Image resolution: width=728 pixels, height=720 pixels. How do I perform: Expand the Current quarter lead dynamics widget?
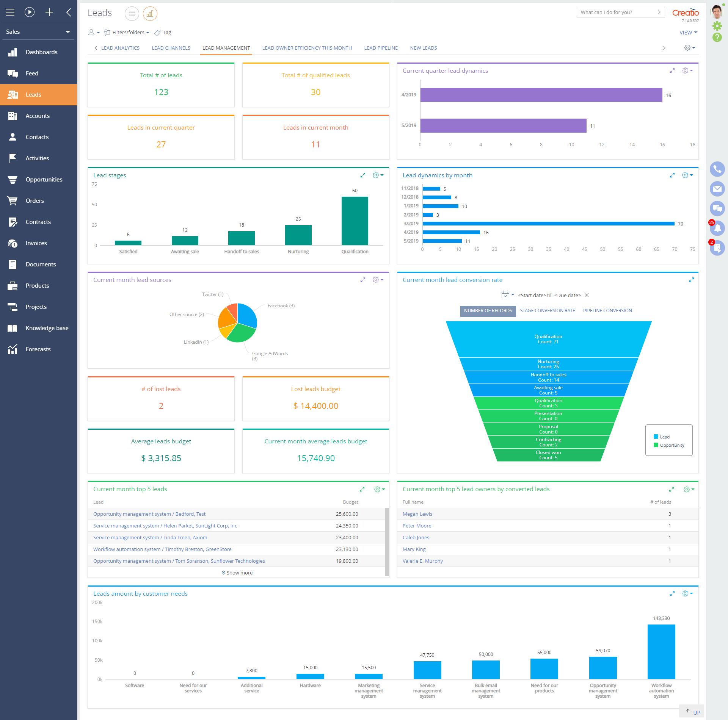click(672, 70)
